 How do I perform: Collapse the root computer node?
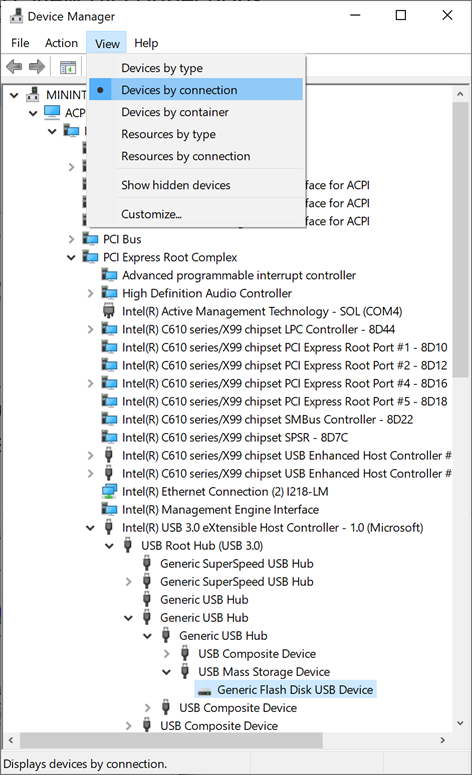(14, 95)
